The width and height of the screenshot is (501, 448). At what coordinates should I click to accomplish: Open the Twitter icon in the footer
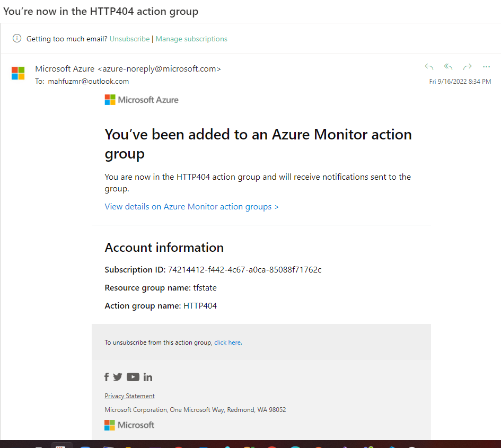[x=118, y=377]
